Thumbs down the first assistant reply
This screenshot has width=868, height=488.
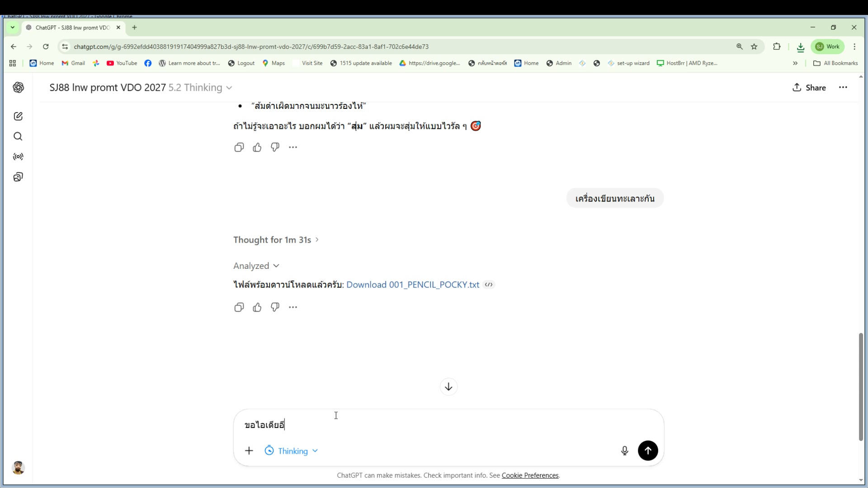[275, 147]
